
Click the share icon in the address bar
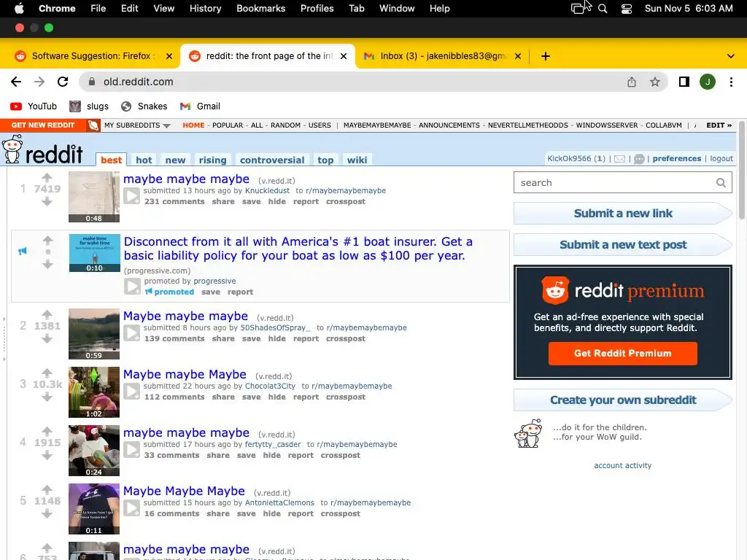pos(632,82)
